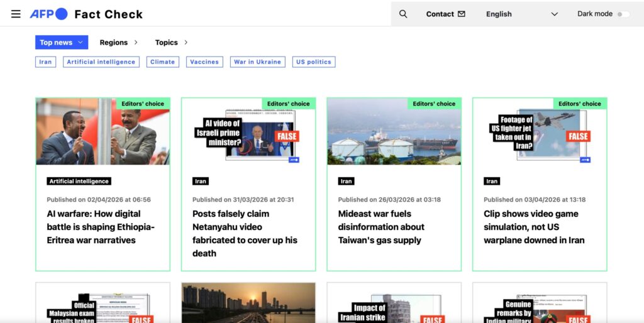
Task: Expand the English language dropdown
Action: [554, 14]
